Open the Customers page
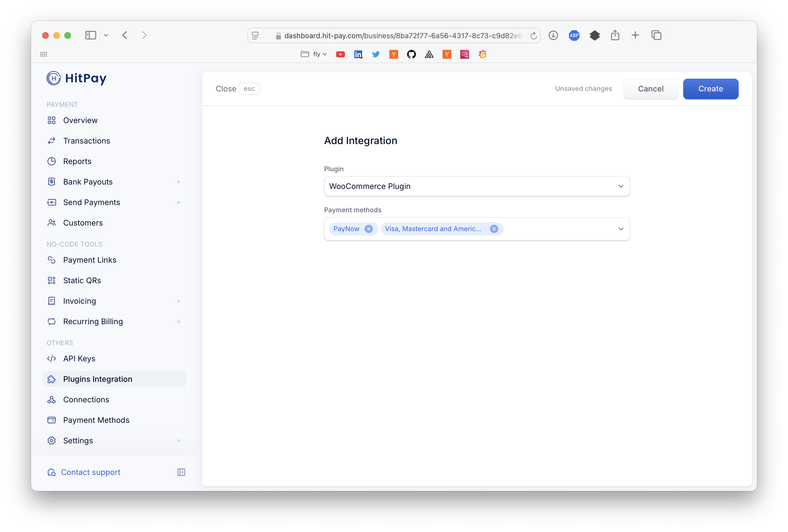 click(83, 222)
